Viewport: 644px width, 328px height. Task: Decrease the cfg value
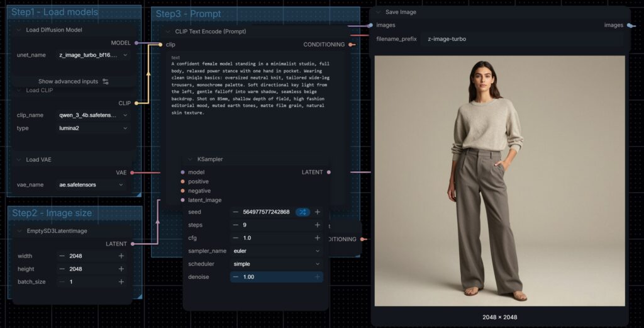(235, 238)
